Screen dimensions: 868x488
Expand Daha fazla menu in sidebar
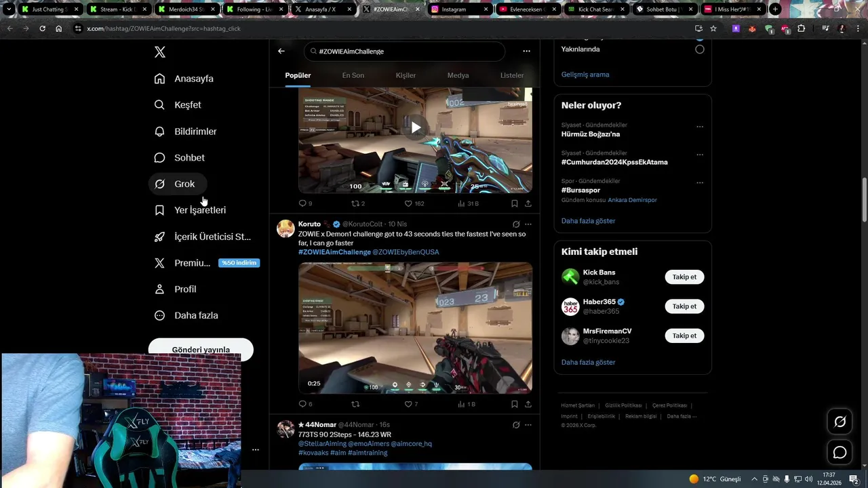(x=186, y=316)
